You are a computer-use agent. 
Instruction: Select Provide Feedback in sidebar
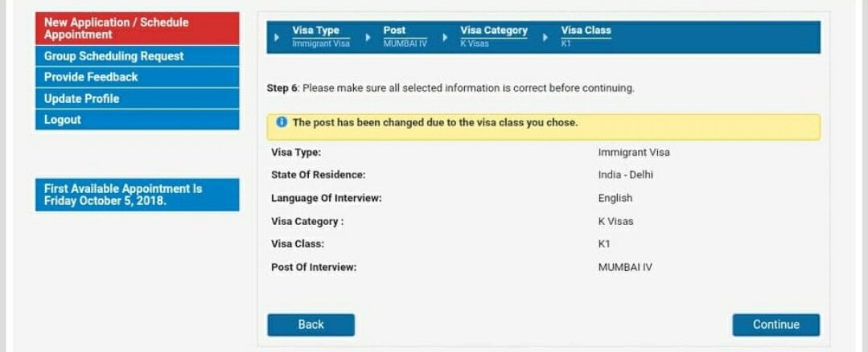[138, 77]
